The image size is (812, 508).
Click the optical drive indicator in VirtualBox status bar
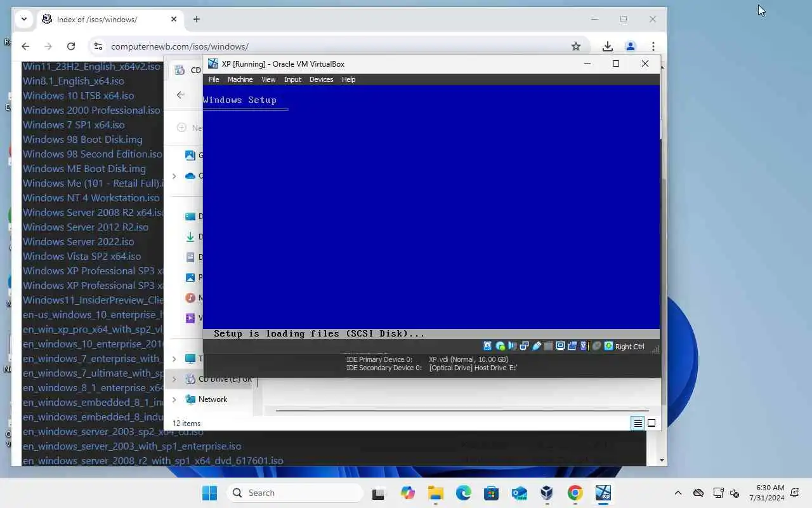500,346
